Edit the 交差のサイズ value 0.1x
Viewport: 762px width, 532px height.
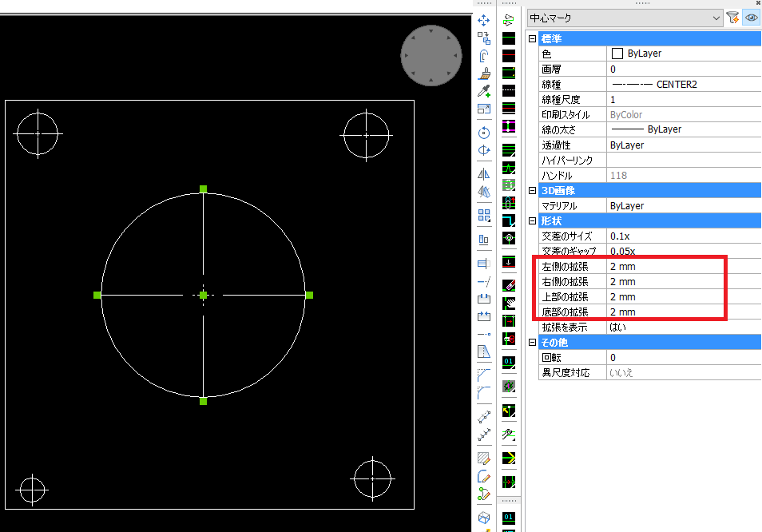click(684, 236)
